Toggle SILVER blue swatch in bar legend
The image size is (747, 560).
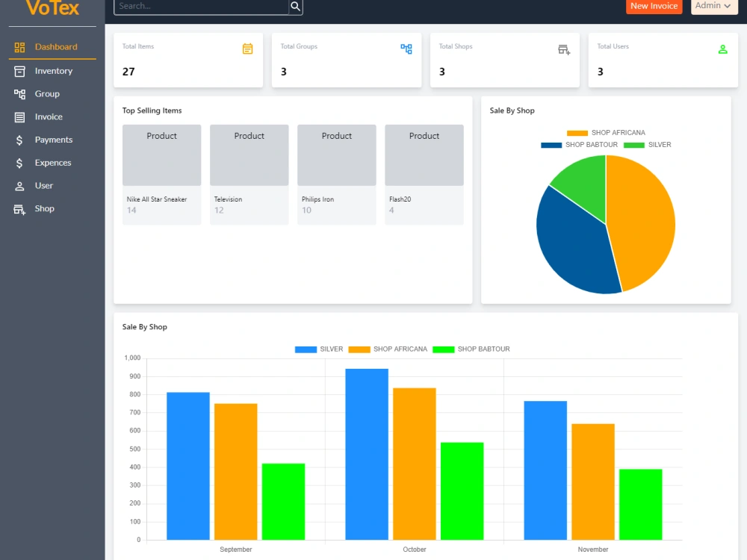[x=306, y=349]
